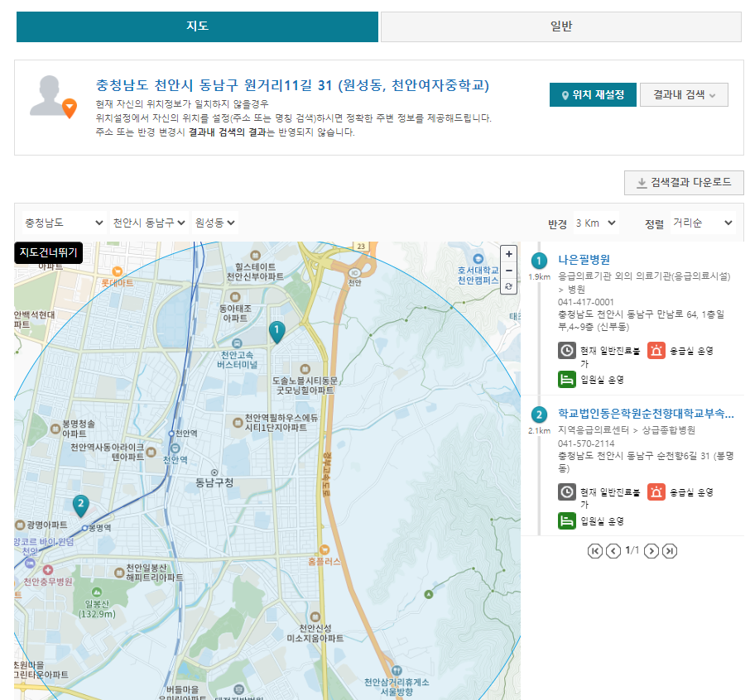The height and width of the screenshot is (700, 750).
Task: Click 천안충무병원 hospital icon on map
Action: coord(48,570)
